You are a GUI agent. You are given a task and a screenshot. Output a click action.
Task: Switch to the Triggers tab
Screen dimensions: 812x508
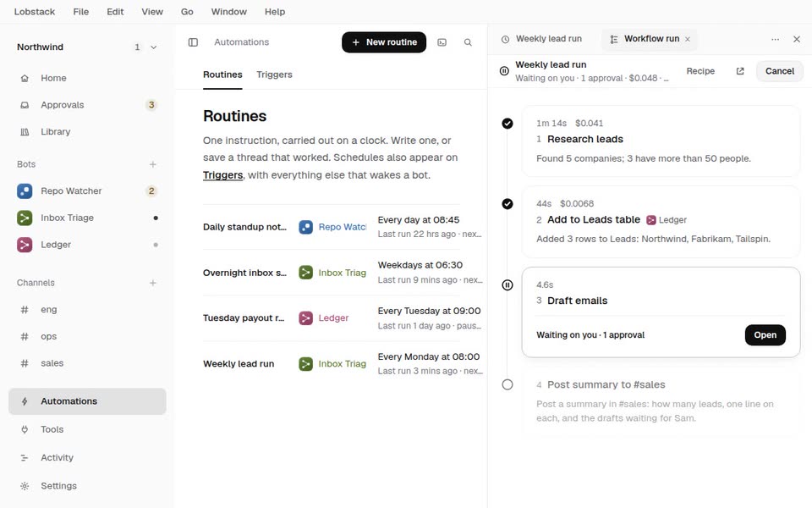(274, 75)
